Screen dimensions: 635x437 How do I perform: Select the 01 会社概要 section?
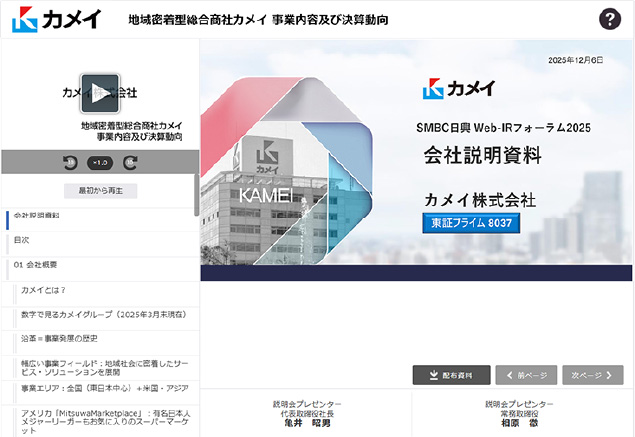click(36, 265)
